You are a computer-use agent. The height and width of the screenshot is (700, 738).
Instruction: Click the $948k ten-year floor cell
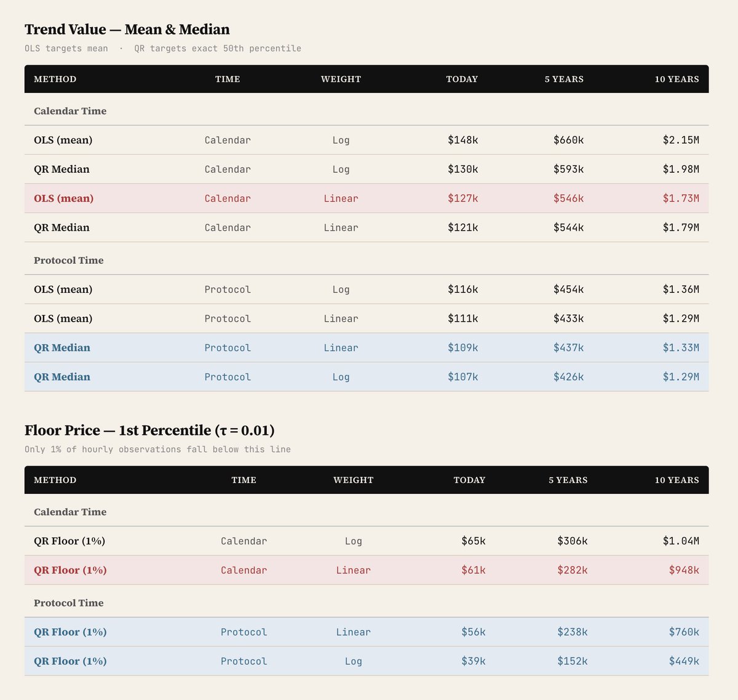coord(684,570)
